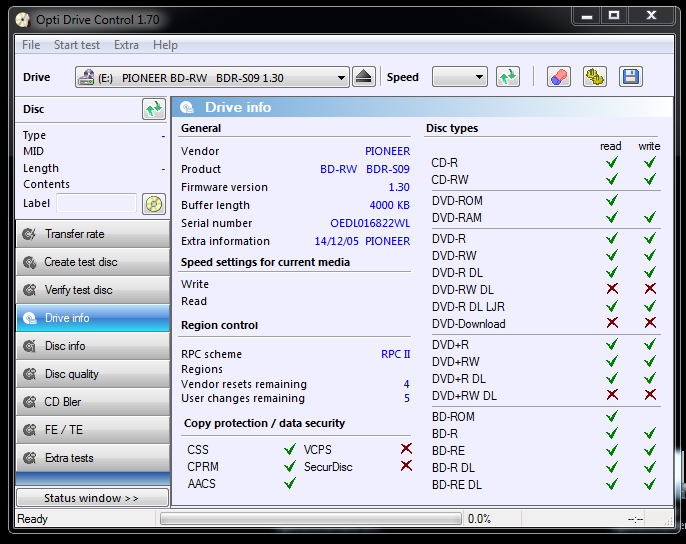
Task: Click the Transfer rate sidebar icon
Action: (30, 234)
